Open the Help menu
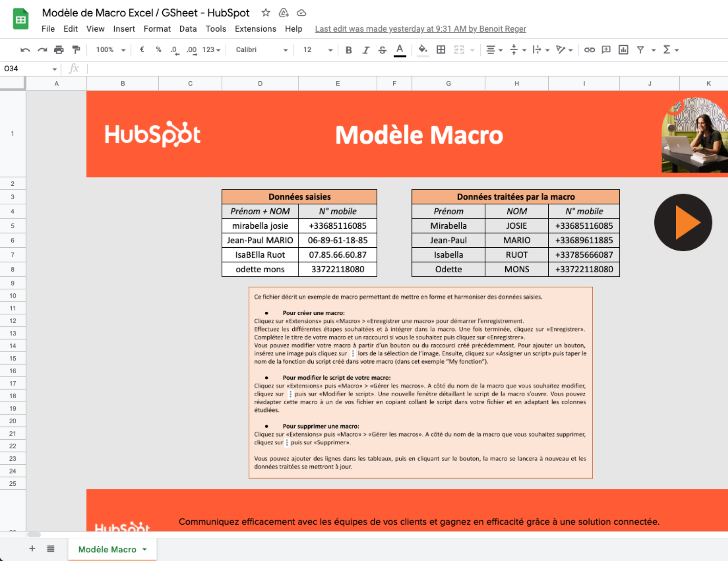 (294, 29)
